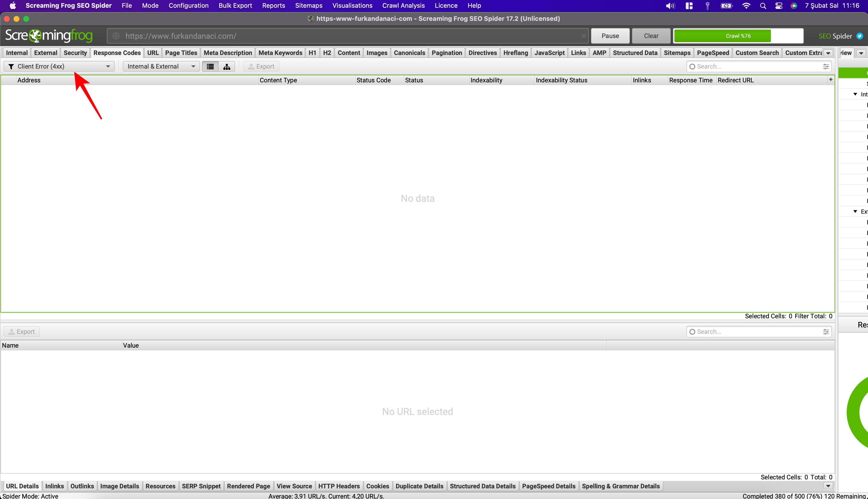The height and width of the screenshot is (499, 868).
Task: Open right panel tab overflow arrow
Action: click(861, 53)
